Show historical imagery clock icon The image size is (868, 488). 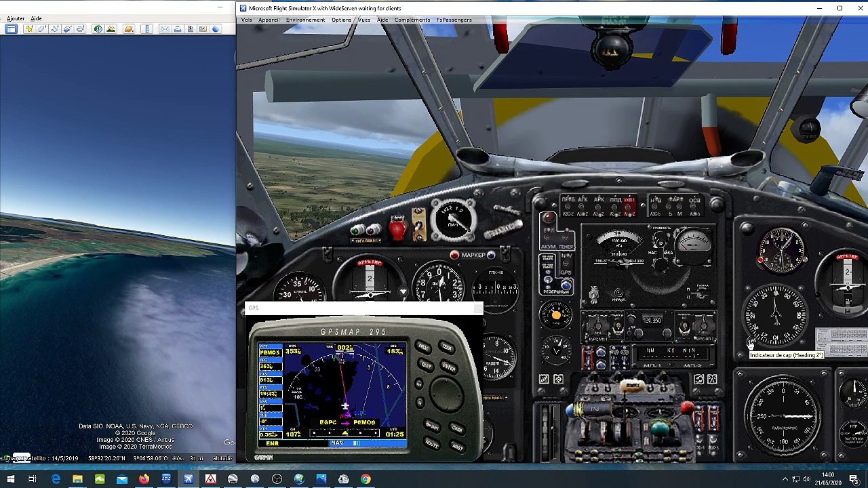98,29
